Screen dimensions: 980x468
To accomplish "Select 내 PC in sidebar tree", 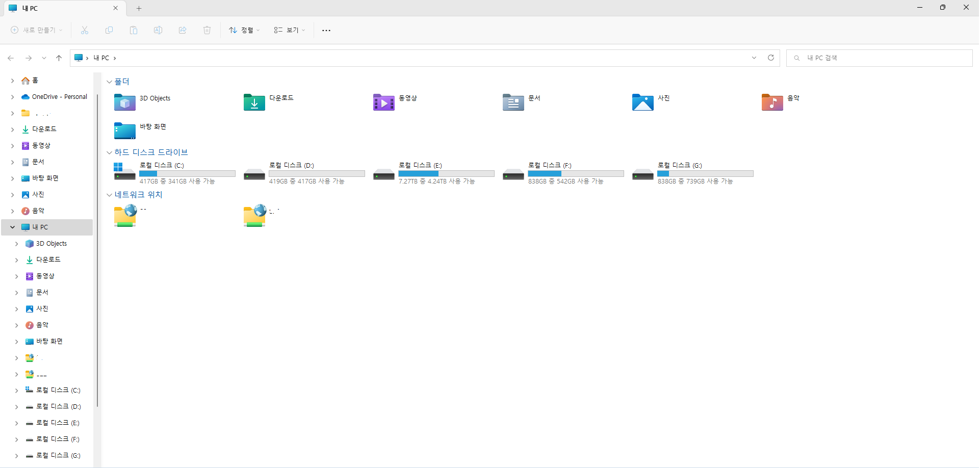I will 47,227.
